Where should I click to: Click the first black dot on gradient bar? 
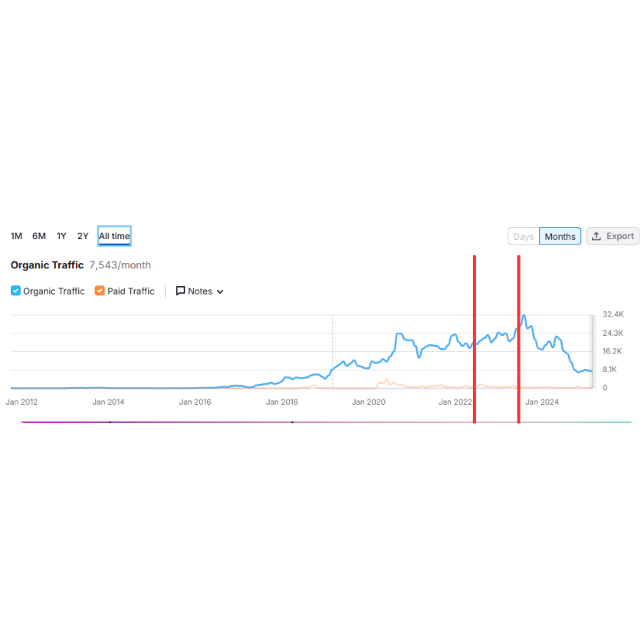pyautogui.click(x=110, y=422)
